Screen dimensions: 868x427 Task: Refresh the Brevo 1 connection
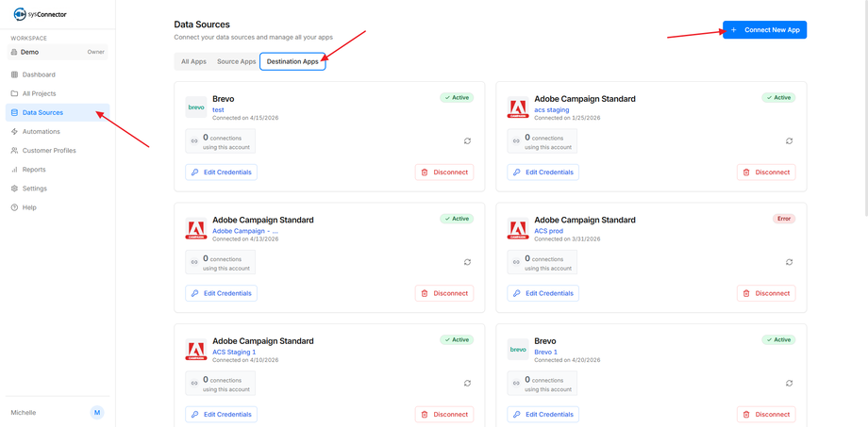pyautogui.click(x=790, y=384)
